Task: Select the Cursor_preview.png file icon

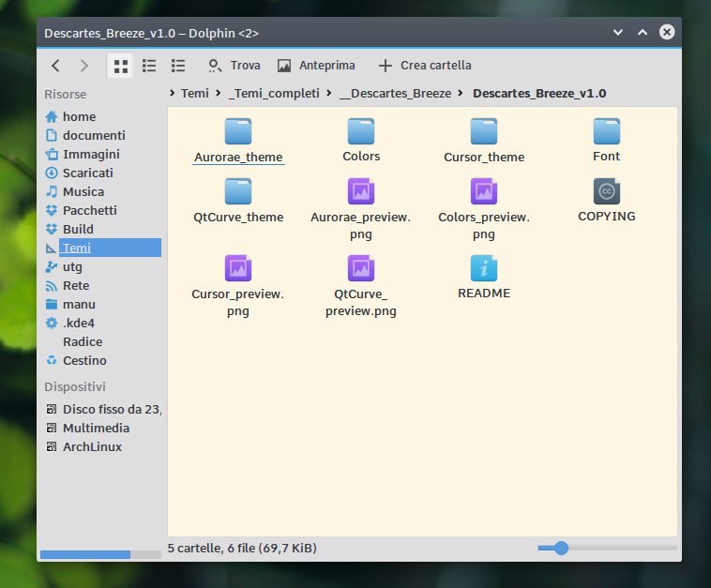Action: tap(238, 268)
